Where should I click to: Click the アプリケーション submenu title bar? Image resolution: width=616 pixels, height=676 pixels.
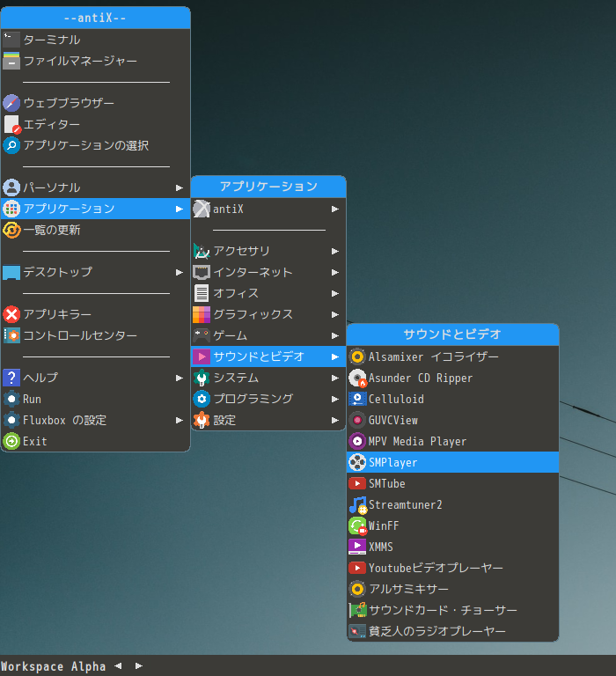click(268, 187)
